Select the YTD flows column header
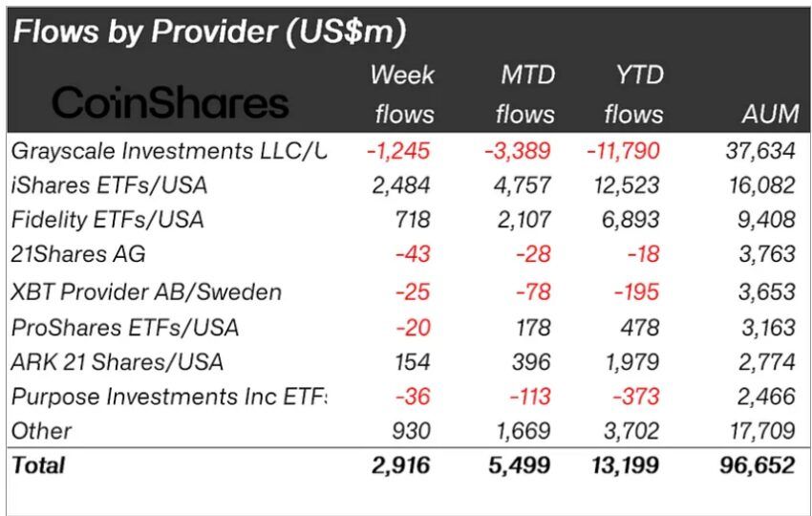Viewport: 812px width, 516px height. [635, 95]
